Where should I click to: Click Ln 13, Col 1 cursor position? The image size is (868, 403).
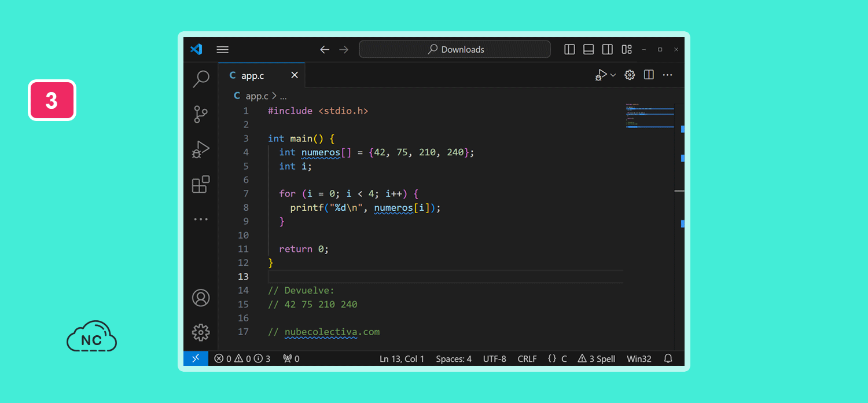point(402,359)
